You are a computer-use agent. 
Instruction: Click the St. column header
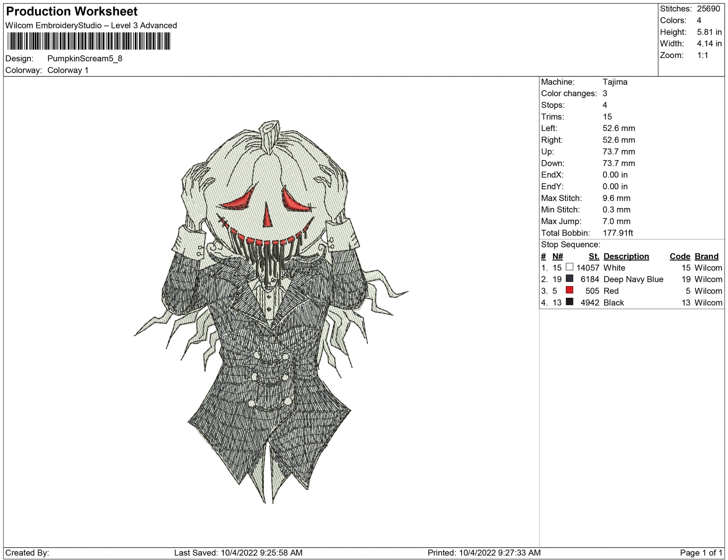(594, 257)
